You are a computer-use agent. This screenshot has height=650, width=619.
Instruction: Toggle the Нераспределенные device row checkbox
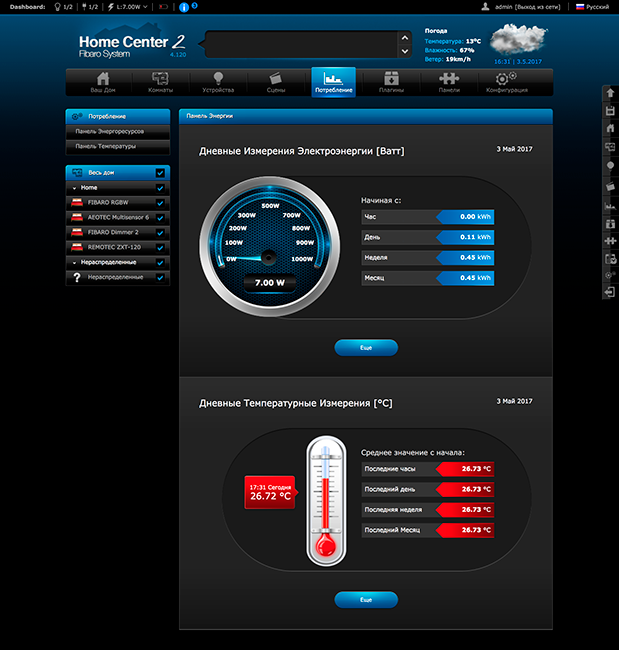[160, 278]
